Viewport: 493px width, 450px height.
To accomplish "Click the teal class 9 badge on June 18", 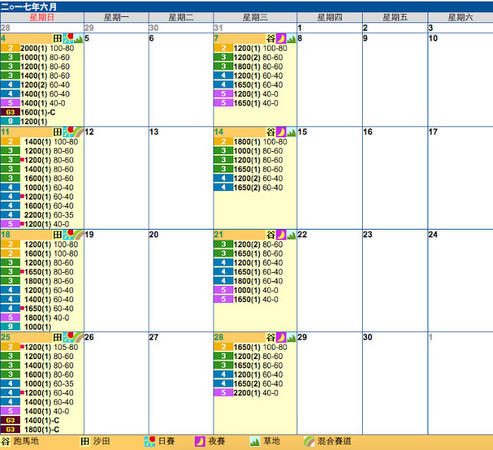I will coord(10,327).
